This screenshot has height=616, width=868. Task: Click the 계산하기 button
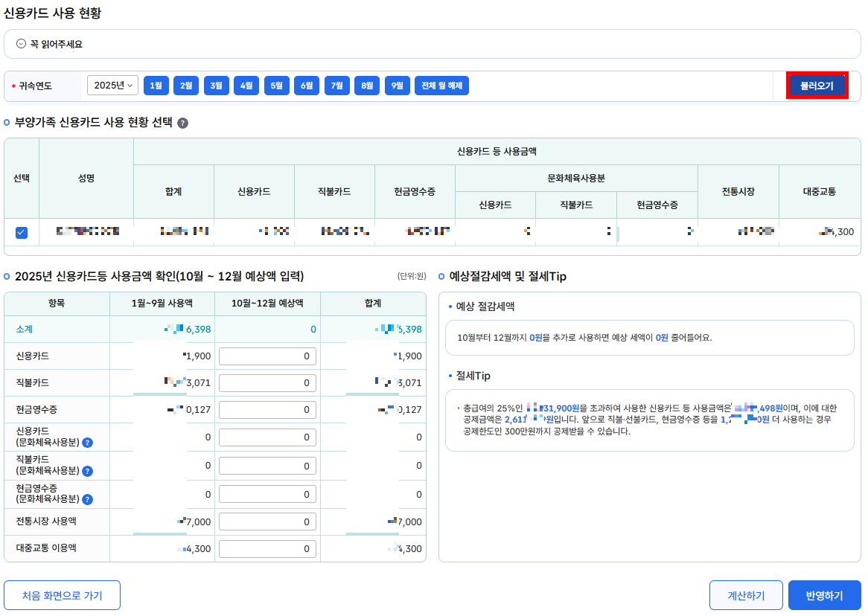745,594
